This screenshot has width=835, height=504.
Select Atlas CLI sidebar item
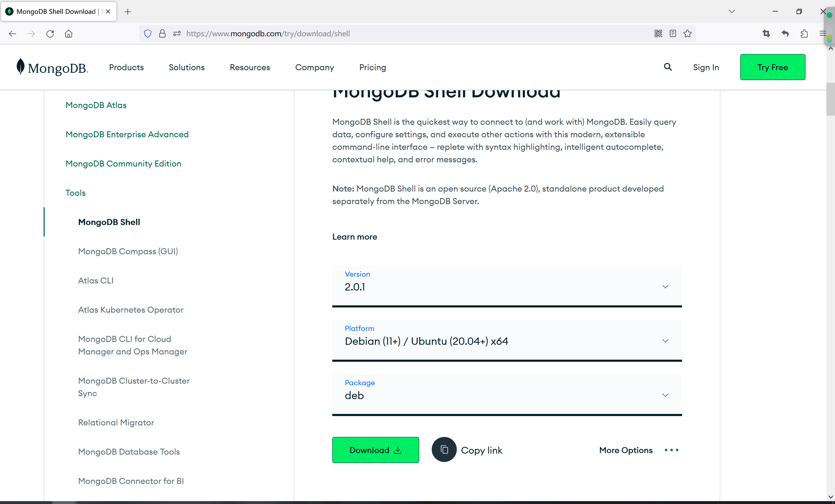coord(96,280)
